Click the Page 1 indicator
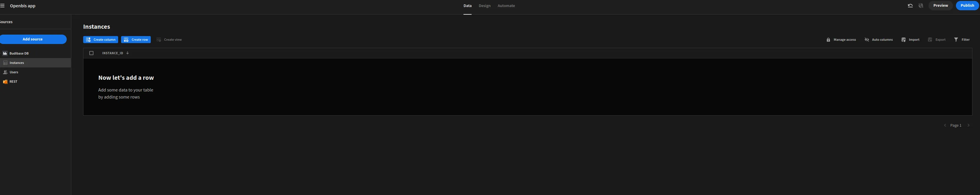Screen dimensions: 980x195 coord(956,126)
